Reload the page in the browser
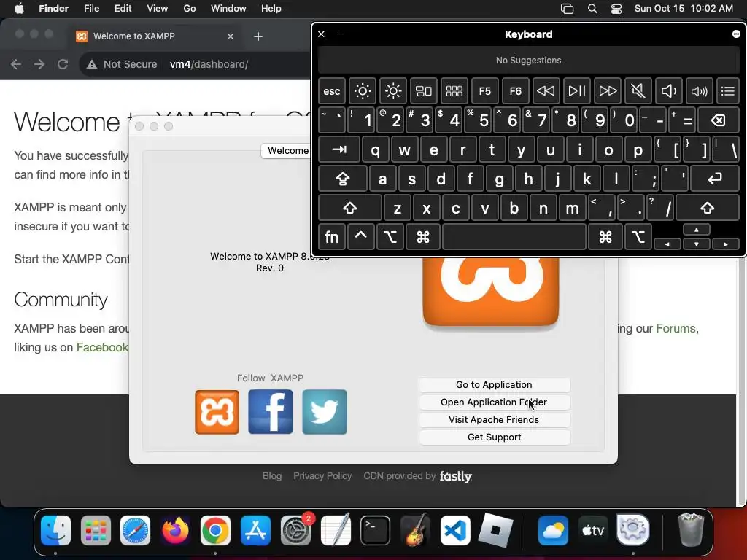The width and height of the screenshot is (747, 560). (x=63, y=64)
